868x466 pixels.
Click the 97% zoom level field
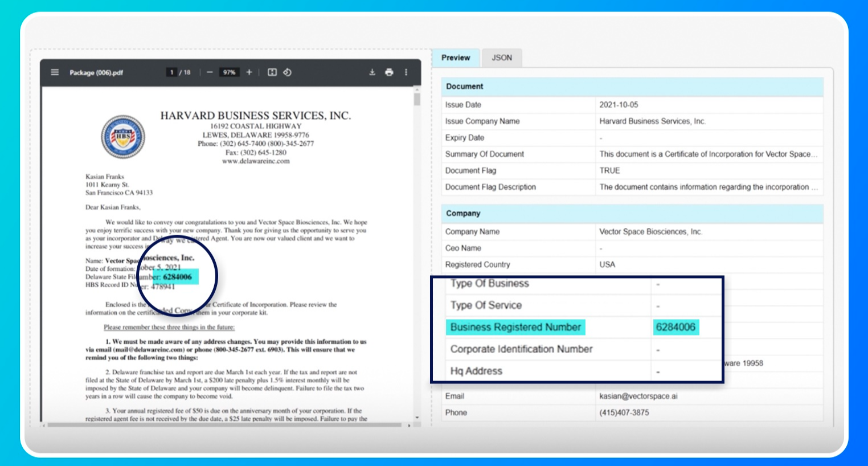[x=229, y=72]
